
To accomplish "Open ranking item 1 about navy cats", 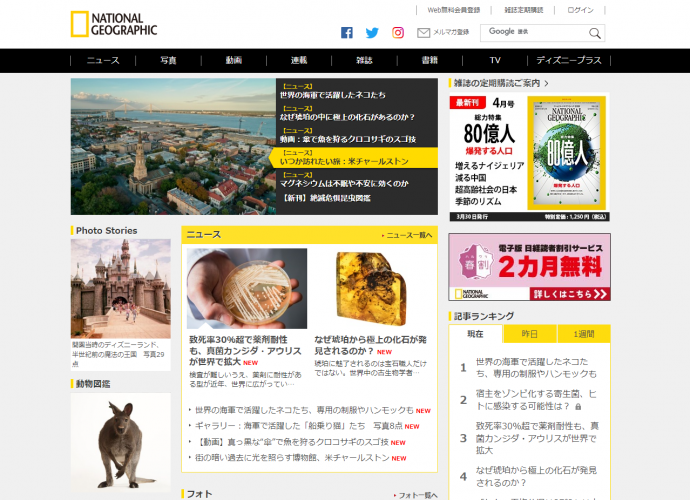I will click(536, 368).
